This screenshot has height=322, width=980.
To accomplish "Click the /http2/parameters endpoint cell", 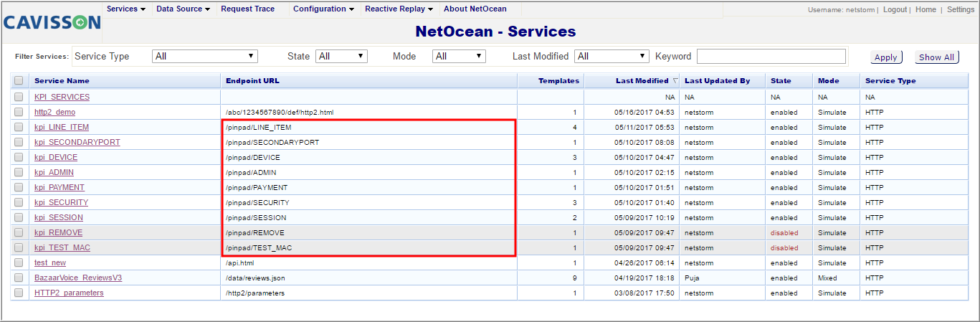I will click(255, 293).
